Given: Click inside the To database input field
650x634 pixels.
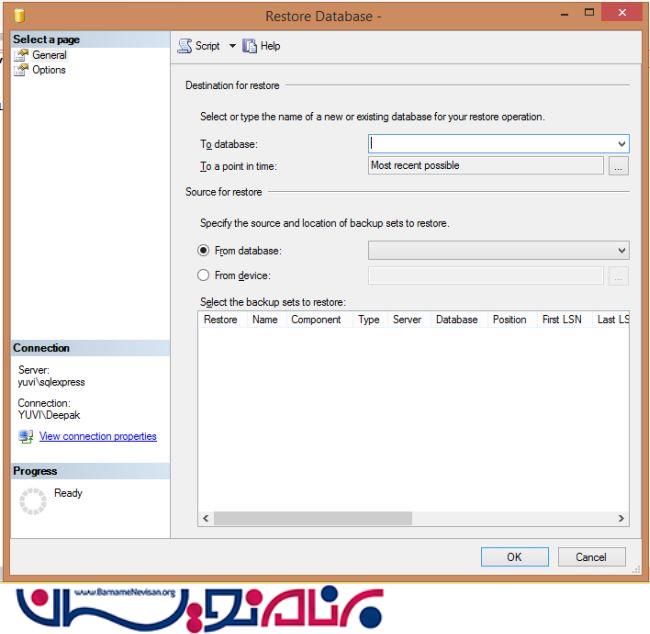Looking at the screenshot, I should pyautogui.click(x=490, y=144).
